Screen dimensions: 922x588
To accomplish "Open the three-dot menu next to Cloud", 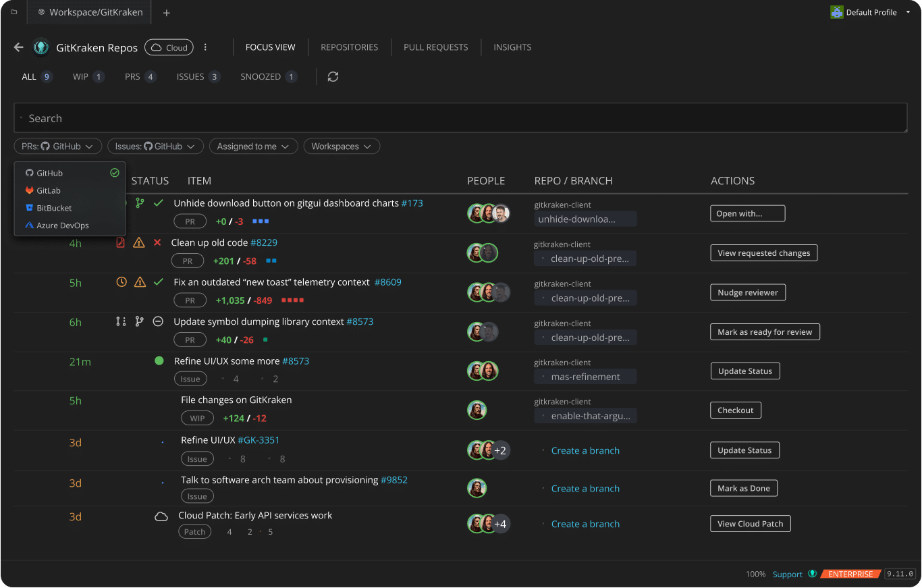I will 205,47.
